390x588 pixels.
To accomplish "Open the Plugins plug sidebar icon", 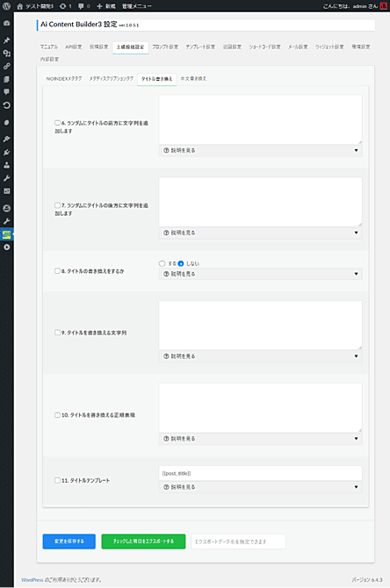I will click(x=7, y=152).
